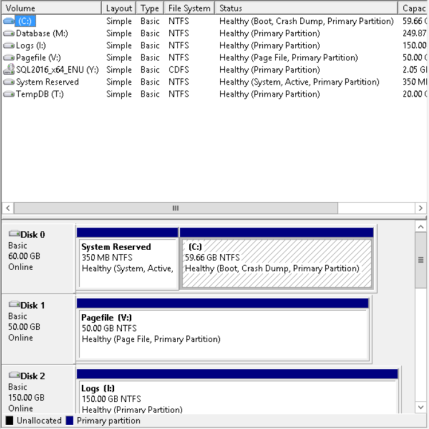Click the Database (M:) drive icon
This screenshot has width=429, height=429.
click(9, 34)
